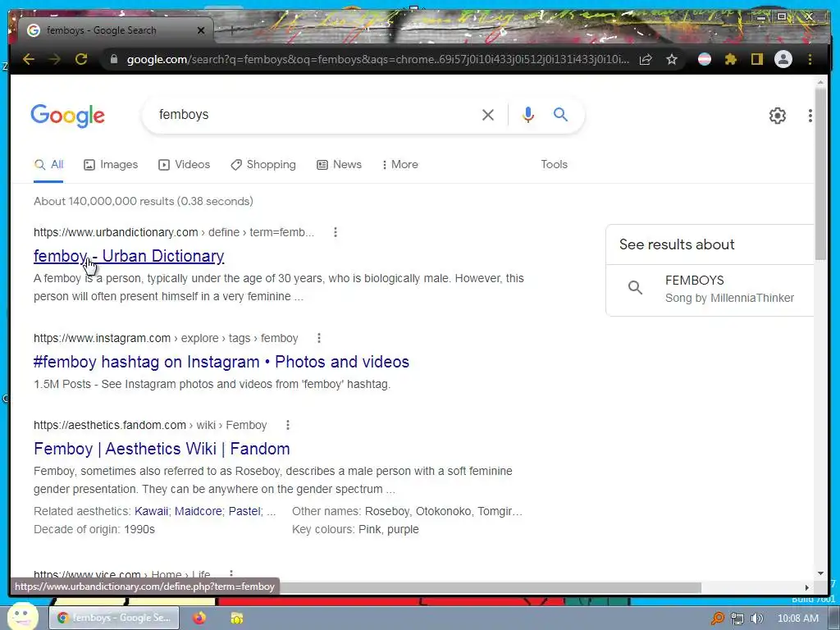Open the network tray icon

737,619
